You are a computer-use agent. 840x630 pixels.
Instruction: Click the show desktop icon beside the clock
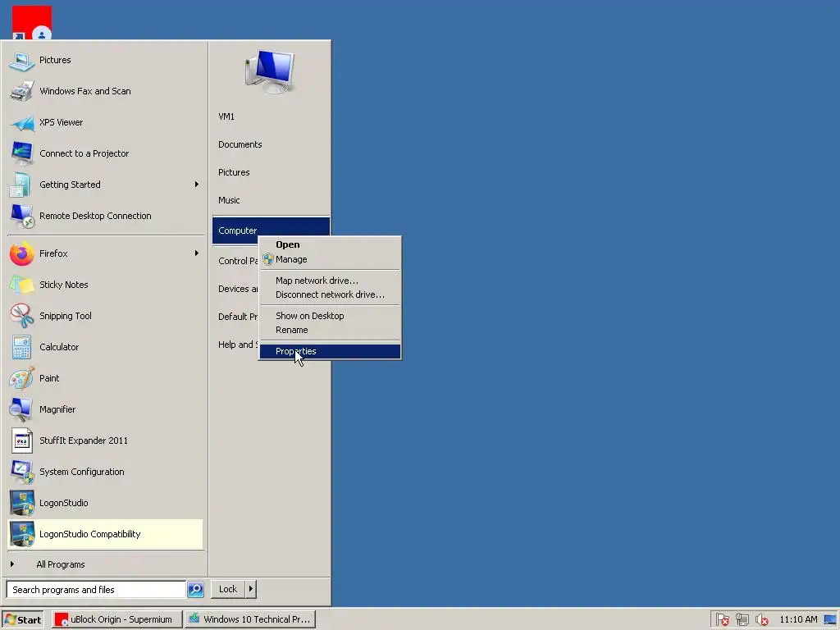click(x=831, y=619)
